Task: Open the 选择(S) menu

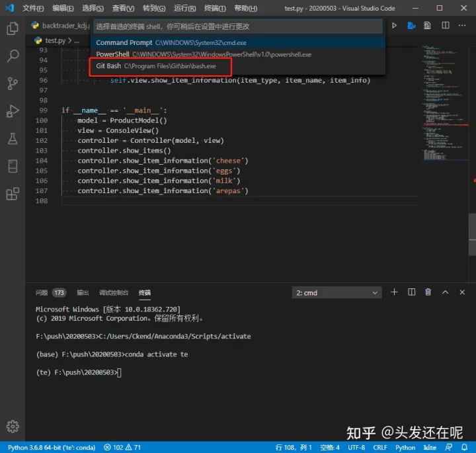Action: coord(93,8)
